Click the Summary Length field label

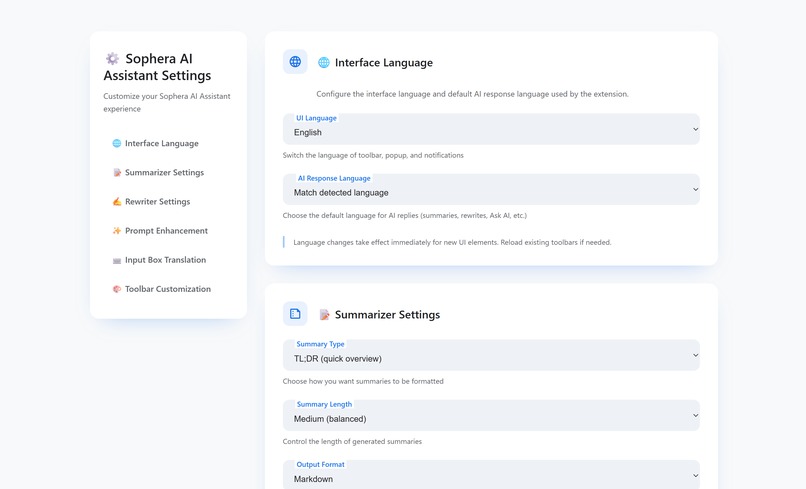(x=324, y=404)
